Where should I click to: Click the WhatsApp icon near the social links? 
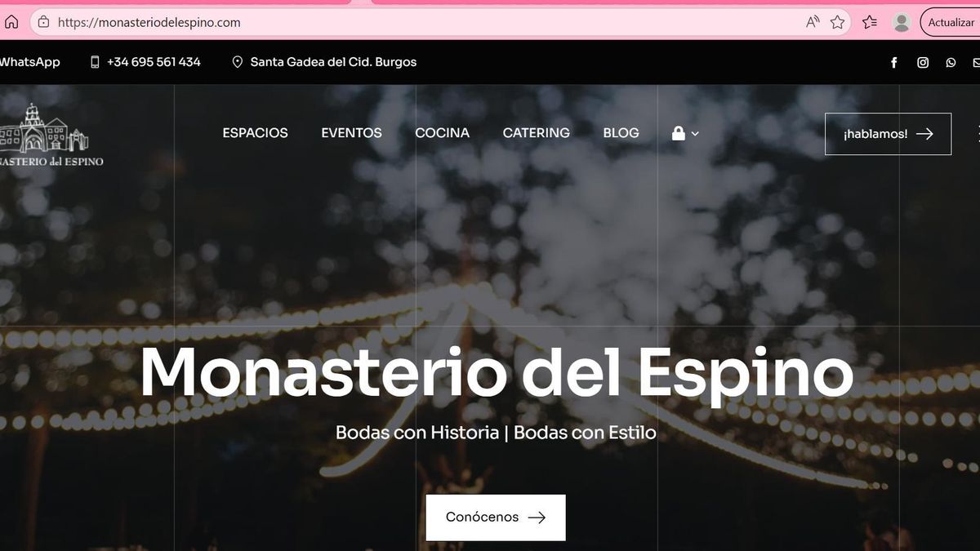pyautogui.click(x=950, y=61)
